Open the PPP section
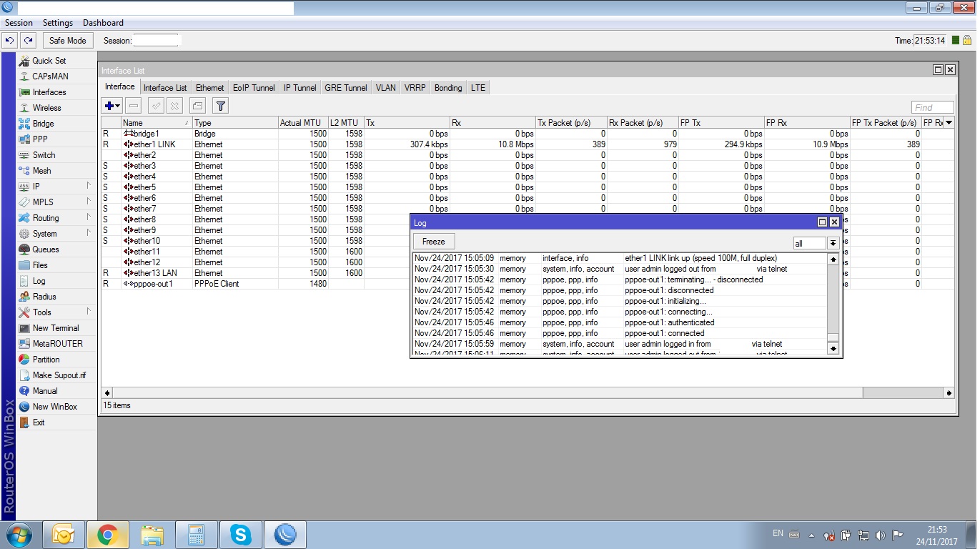Screen dimensions: 980x549 40,139
